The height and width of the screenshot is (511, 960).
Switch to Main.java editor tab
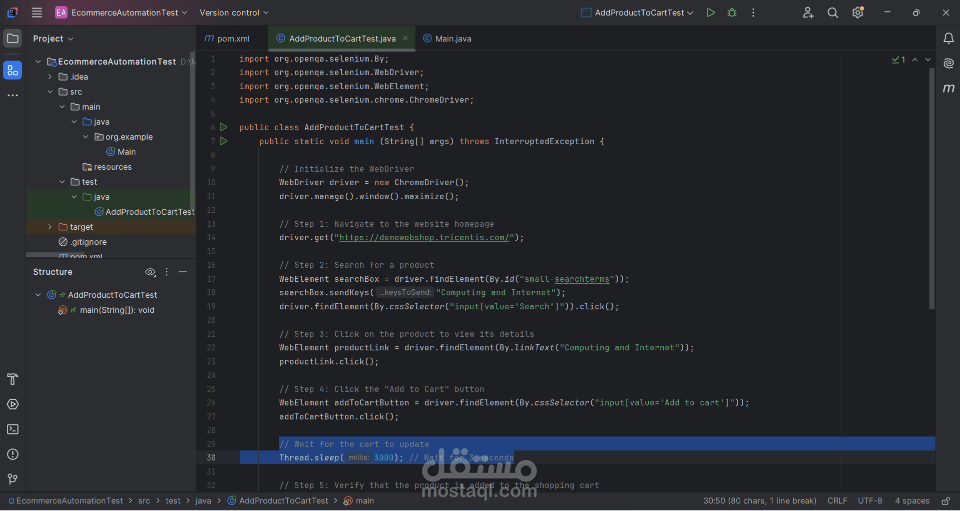pyautogui.click(x=447, y=39)
